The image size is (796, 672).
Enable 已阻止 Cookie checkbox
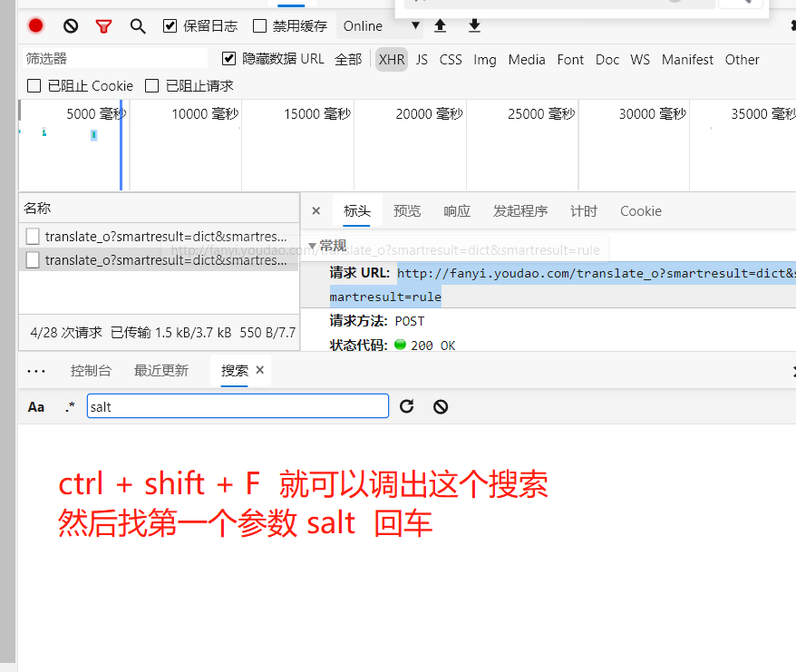pos(34,86)
